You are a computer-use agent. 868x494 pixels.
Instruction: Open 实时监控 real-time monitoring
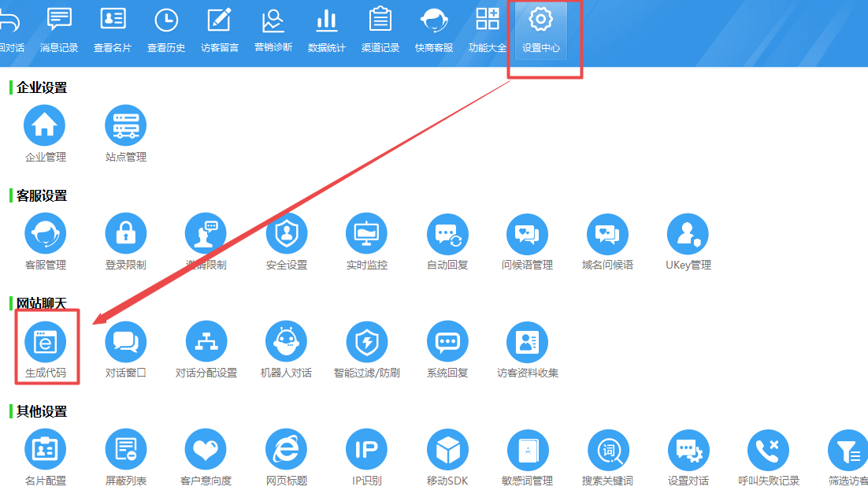click(366, 234)
